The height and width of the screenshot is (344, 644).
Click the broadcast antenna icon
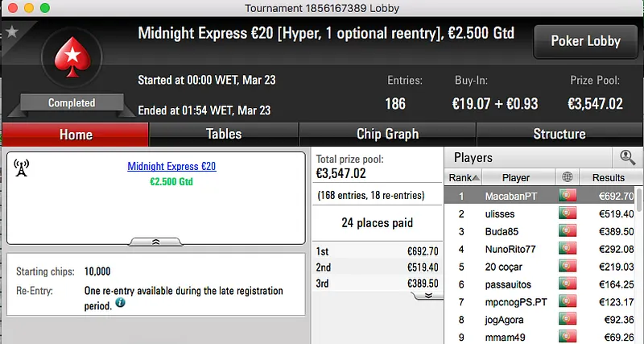click(22, 168)
